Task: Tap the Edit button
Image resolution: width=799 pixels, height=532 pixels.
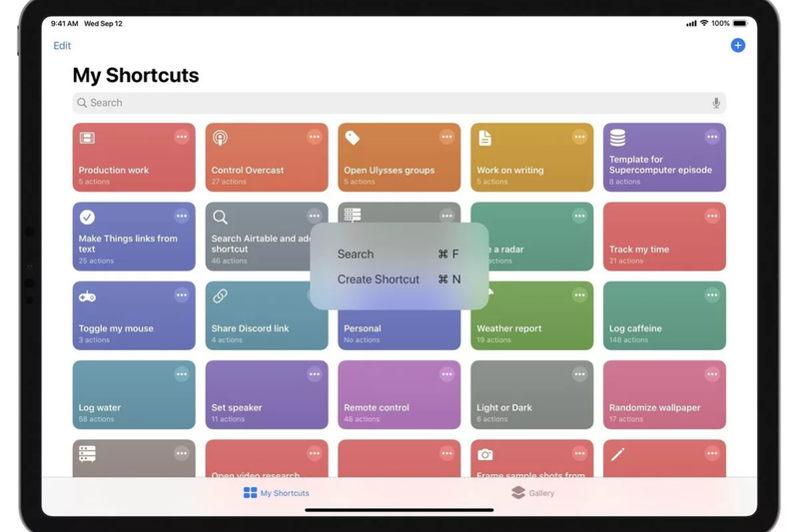Action: point(62,46)
